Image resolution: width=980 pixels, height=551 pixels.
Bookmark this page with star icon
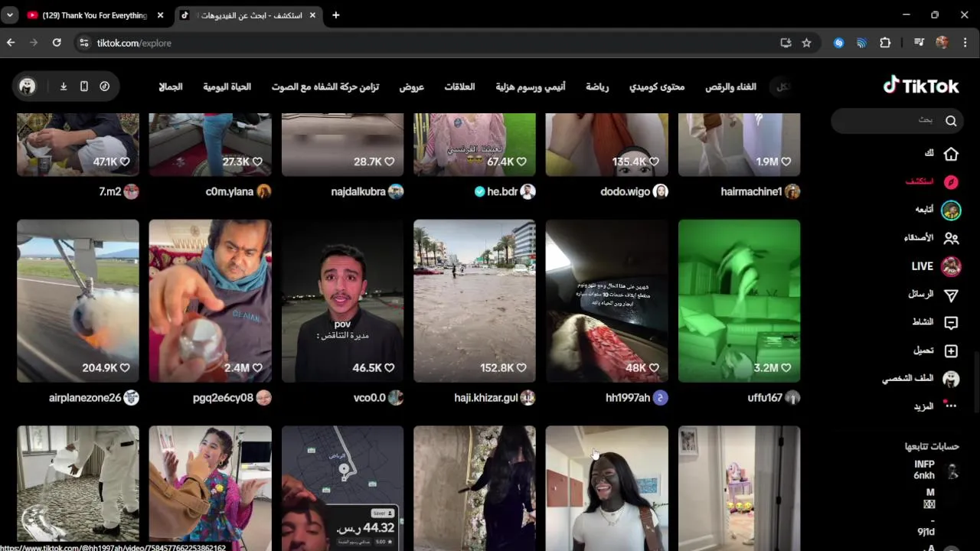(x=806, y=43)
